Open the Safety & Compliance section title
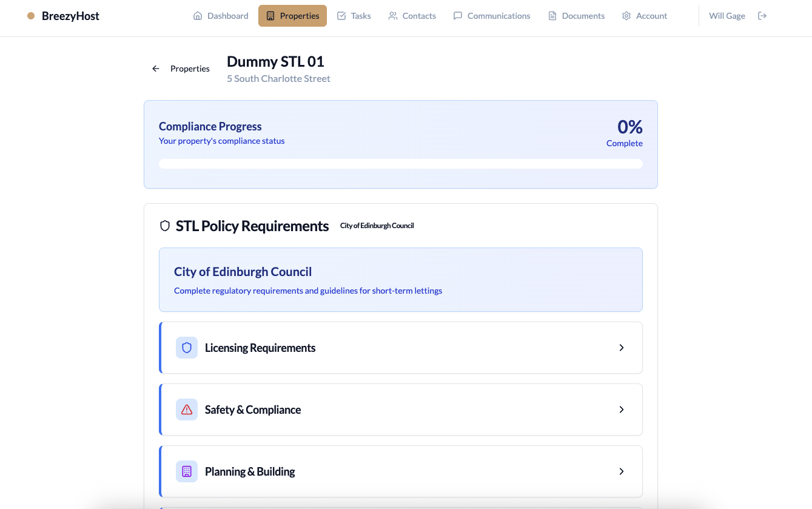 point(253,410)
